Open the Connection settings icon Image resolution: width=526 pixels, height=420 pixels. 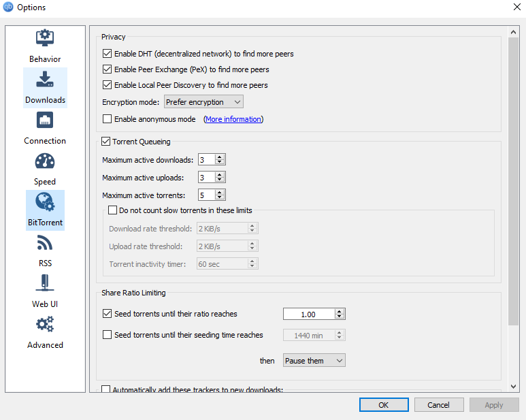coord(45,120)
